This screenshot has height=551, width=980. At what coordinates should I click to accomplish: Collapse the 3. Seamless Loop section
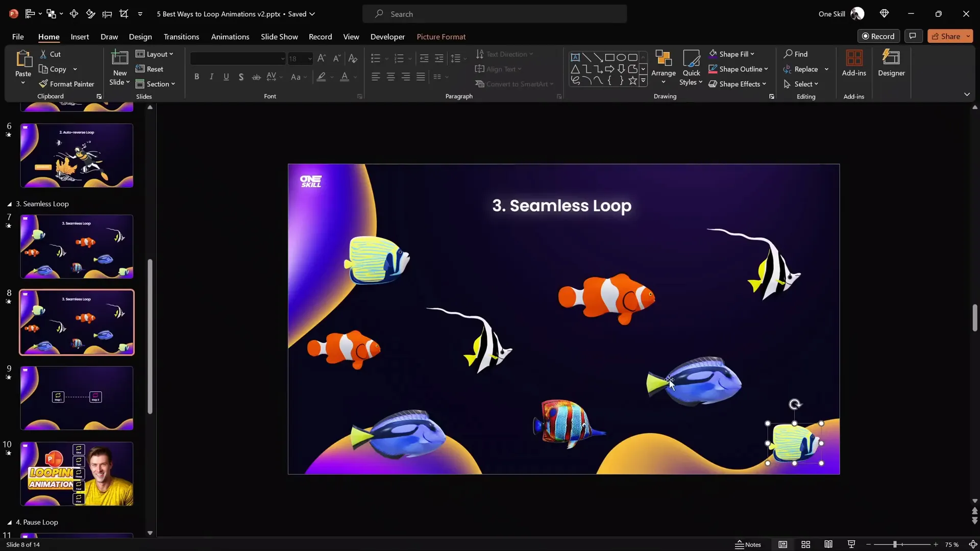tap(9, 204)
